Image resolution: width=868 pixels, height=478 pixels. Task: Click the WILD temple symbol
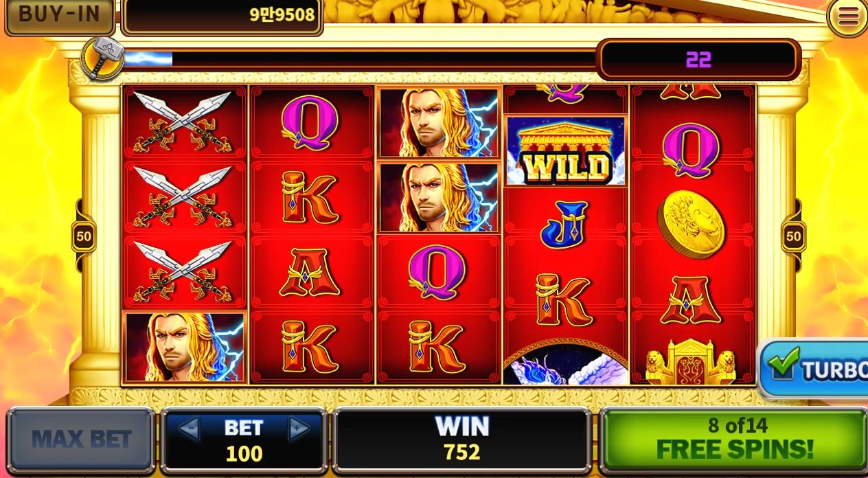coord(565,150)
